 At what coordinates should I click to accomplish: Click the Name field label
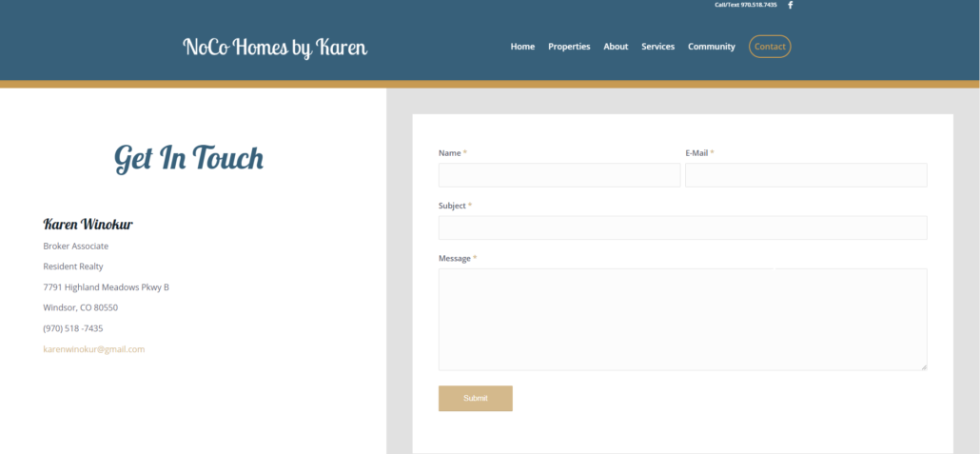[449, 153]
